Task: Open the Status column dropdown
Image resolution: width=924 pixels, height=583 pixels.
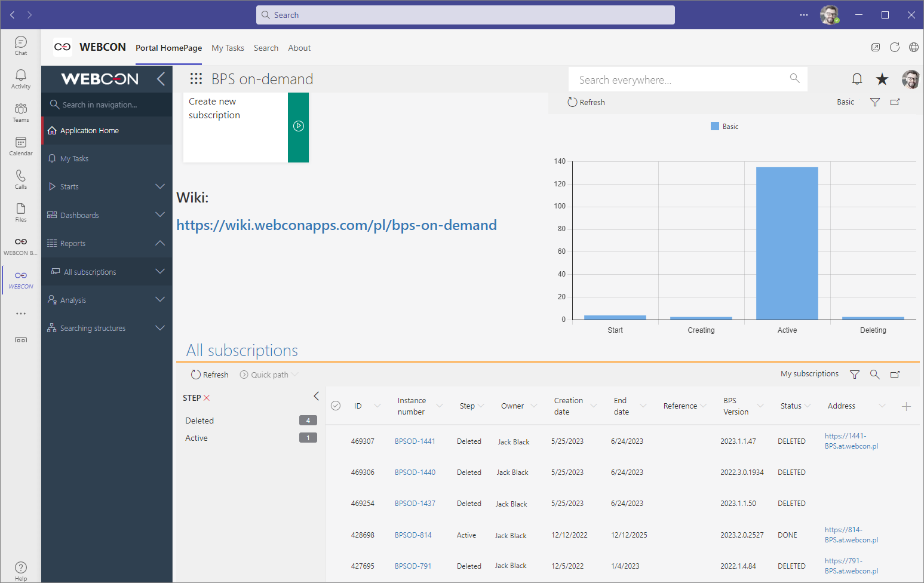Action: point(808,406)
